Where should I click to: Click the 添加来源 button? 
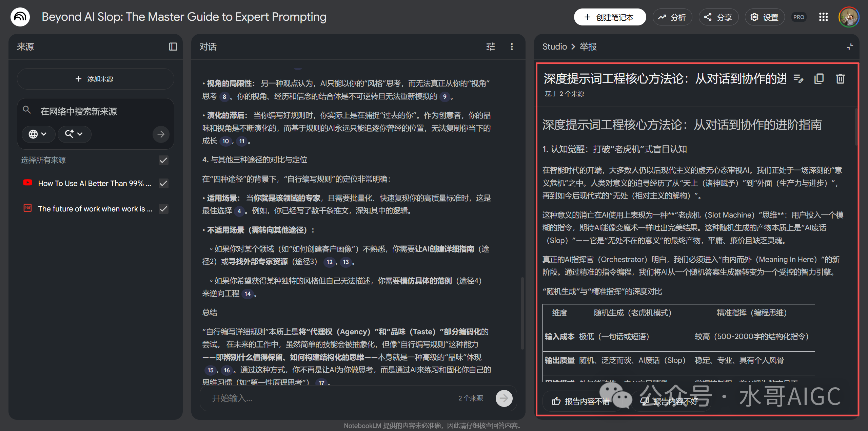[95, 79]
